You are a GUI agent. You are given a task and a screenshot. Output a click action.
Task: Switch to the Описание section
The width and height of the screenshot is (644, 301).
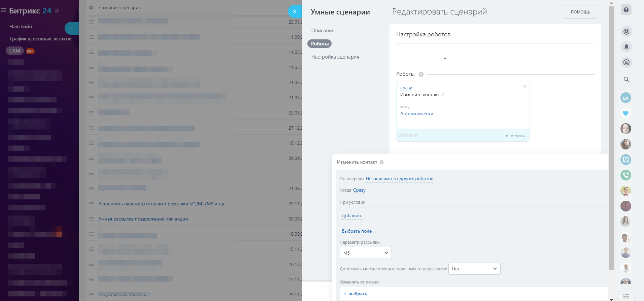pyautogui.click(x=323, y=31)
